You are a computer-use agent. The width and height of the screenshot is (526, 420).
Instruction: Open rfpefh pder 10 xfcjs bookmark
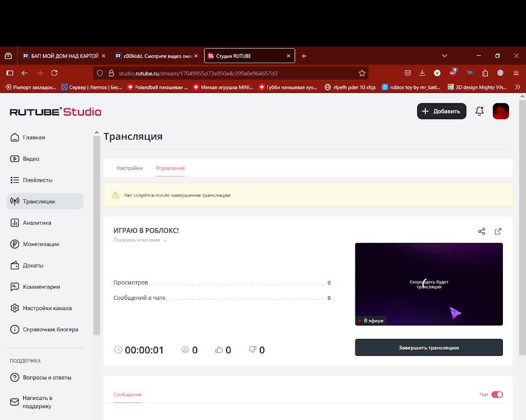coord(350,87)
